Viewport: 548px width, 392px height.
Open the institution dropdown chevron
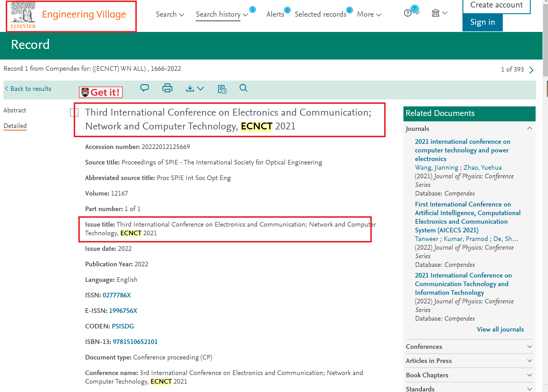445,13
